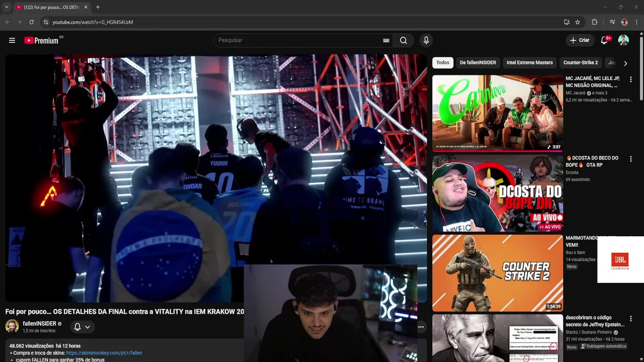The width and height of the screenshot is (644, 362).
Task: Open options for DCOSTA DO BECO video
Action: [630, 159]
